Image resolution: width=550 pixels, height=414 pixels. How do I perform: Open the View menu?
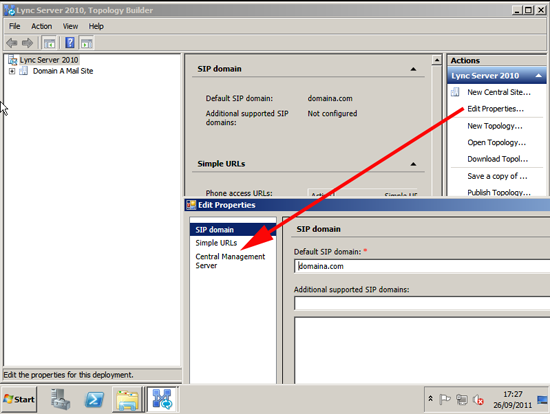(x=70, y=26)
